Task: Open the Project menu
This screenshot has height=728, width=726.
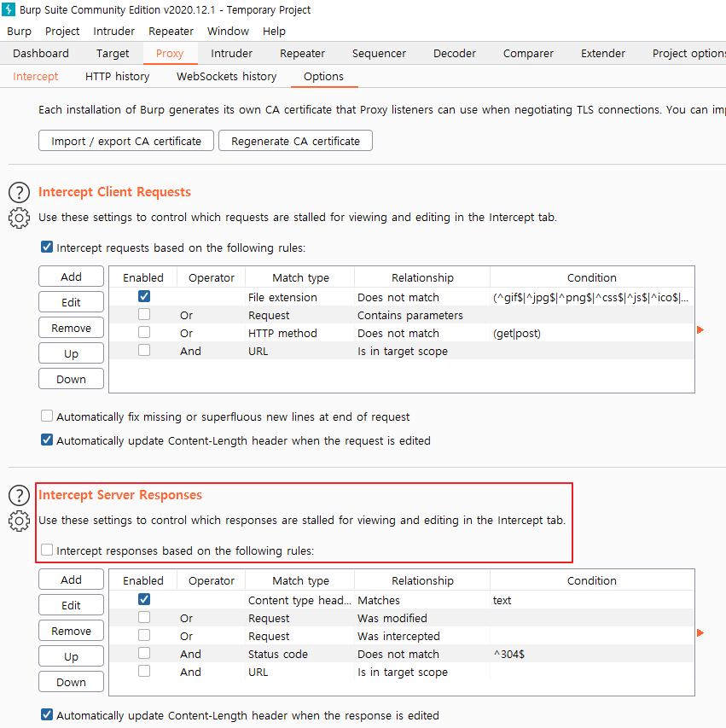Action: 62,31
